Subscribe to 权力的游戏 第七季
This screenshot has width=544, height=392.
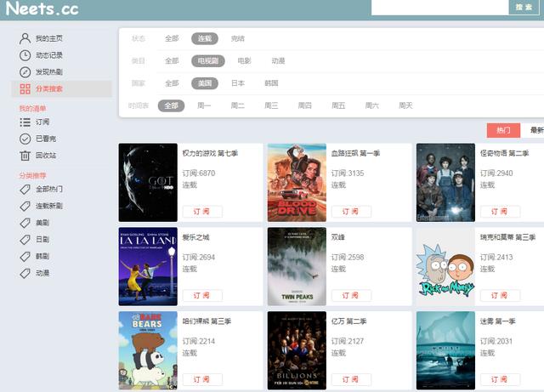pyautogui.click(x=202, y=212)
